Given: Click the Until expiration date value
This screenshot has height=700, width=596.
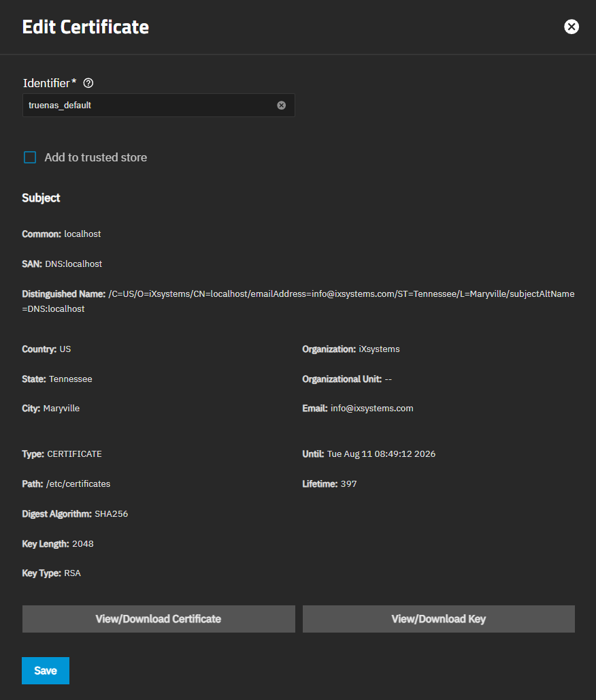Looking at the screenshot, I should click(x=381, y=454).
